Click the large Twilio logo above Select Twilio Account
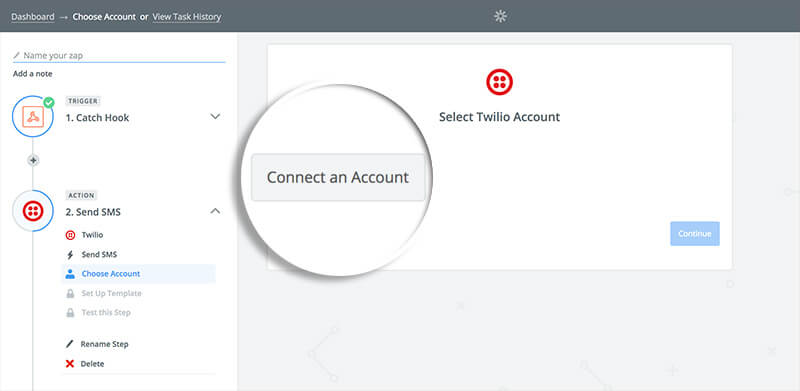Image resolution: width=800 pixels, height=391 pixels. [499, 82]
